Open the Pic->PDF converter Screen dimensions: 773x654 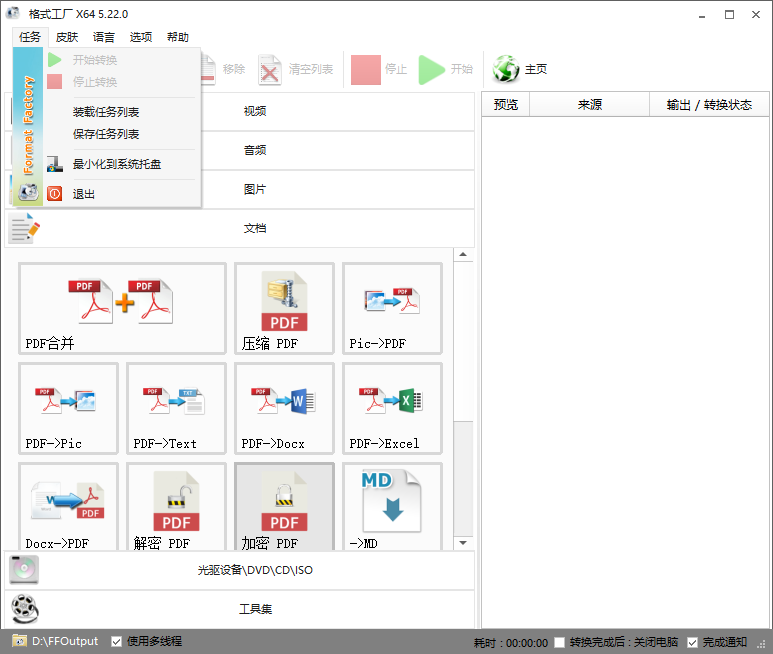pyautogui.click(x=392, y=309)
